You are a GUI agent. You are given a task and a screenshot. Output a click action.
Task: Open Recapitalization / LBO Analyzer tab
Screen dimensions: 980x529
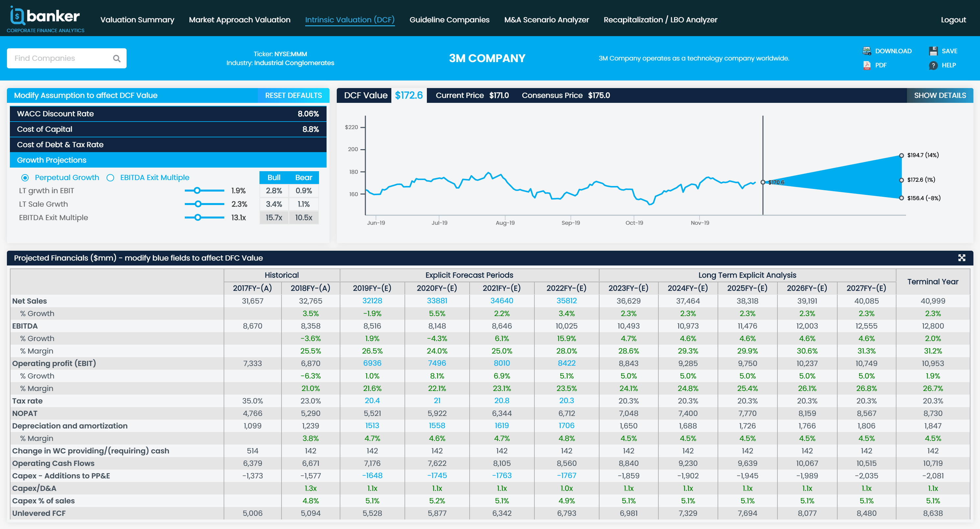(x=660, y=20)
